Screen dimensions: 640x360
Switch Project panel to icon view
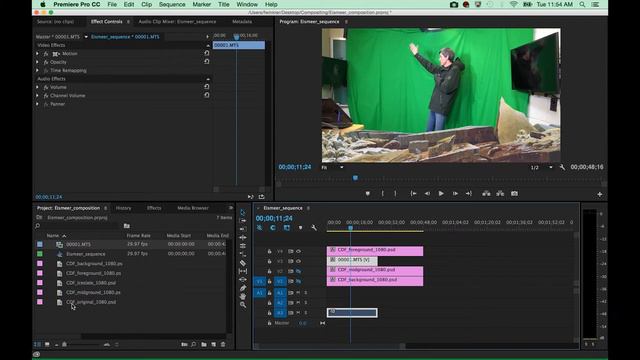47,344
